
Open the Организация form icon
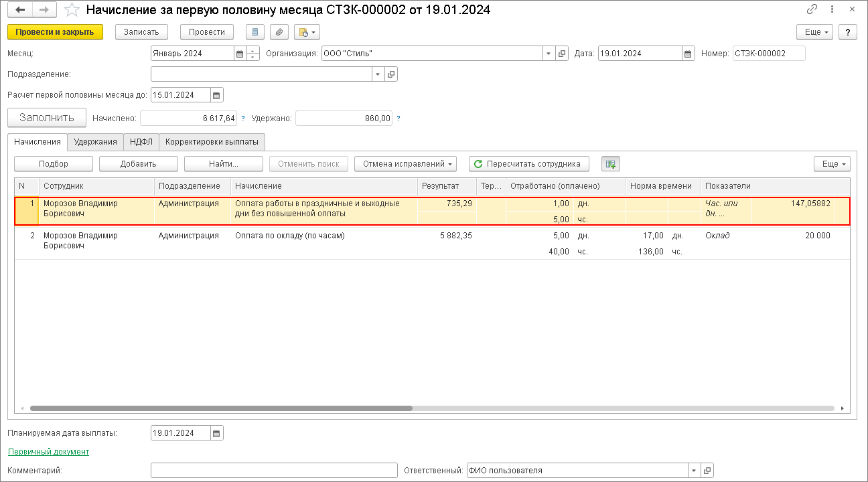[x=562, y=54]
